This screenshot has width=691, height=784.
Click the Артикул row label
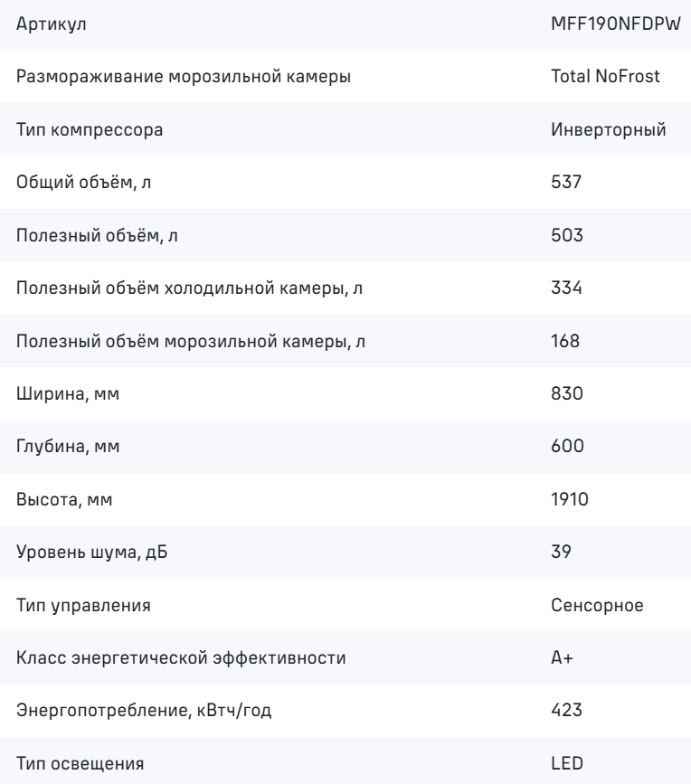pos(51,24)
